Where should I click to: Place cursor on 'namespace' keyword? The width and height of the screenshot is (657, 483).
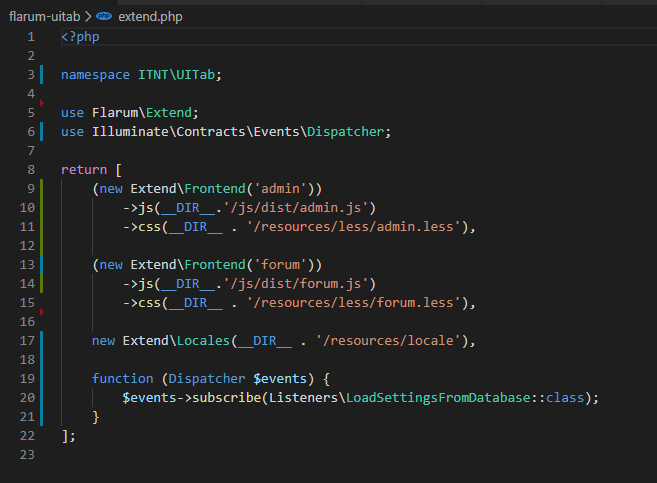pos(96,75)
